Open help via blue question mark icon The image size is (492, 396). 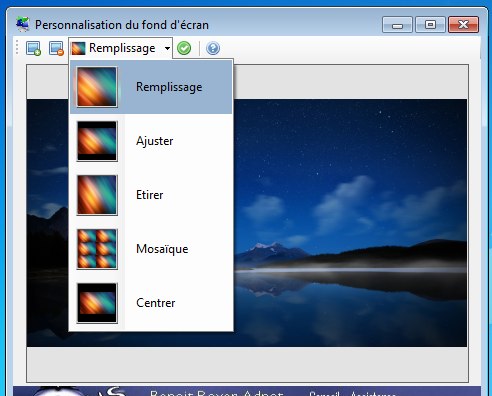click(213, 48)
